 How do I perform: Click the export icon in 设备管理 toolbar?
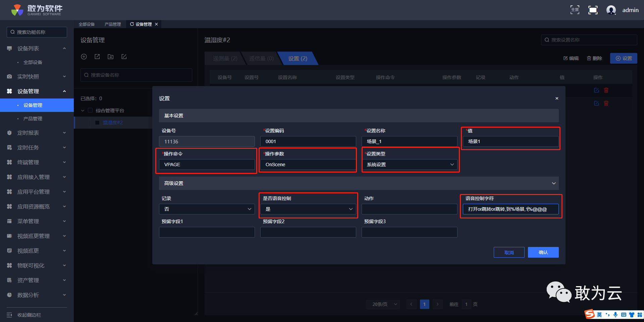click(x=97, y=57)
